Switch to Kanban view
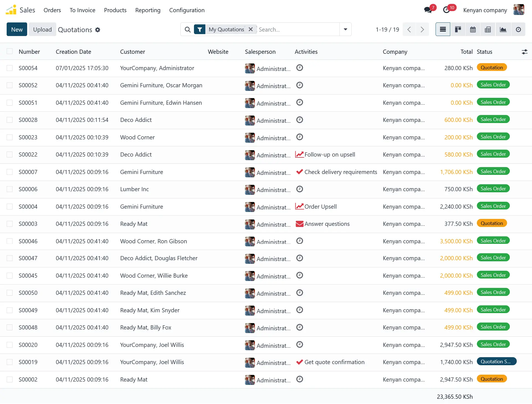The height and width of the screenshot is (404, 532). (x=458, y=29)
